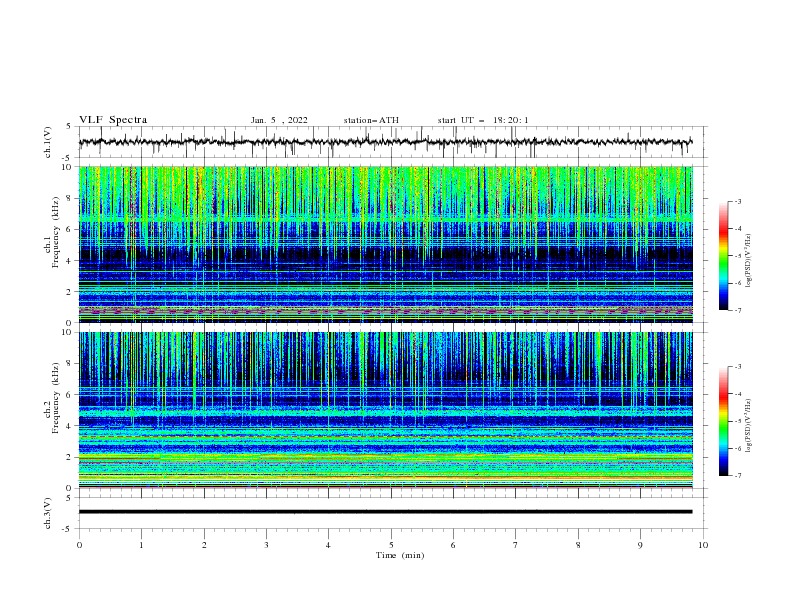Viewport: 792px width, 612px height.
Task: Click the "2" kHz tick of ch.2 spectrogram
Action: pyautogui.click(x=70, y=457)
